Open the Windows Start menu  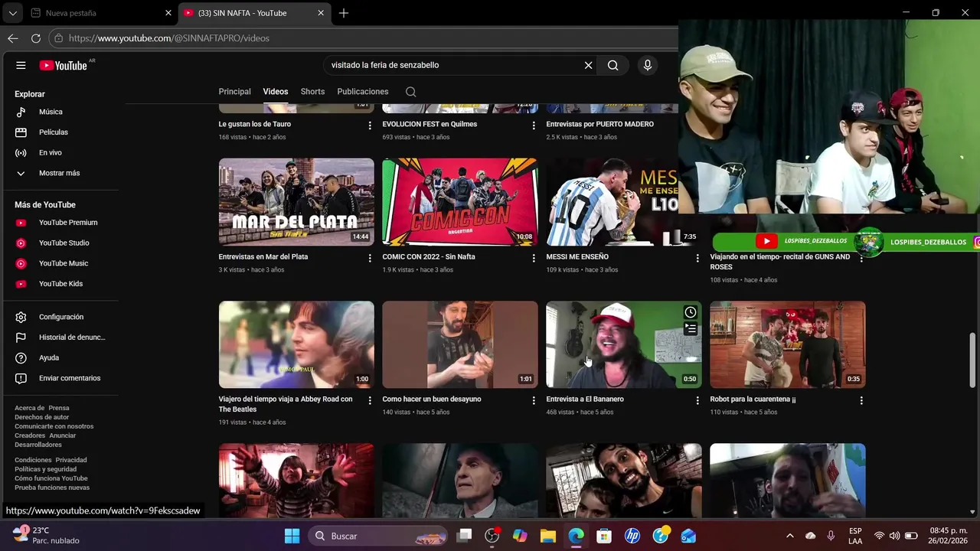(x=292, y=536)
